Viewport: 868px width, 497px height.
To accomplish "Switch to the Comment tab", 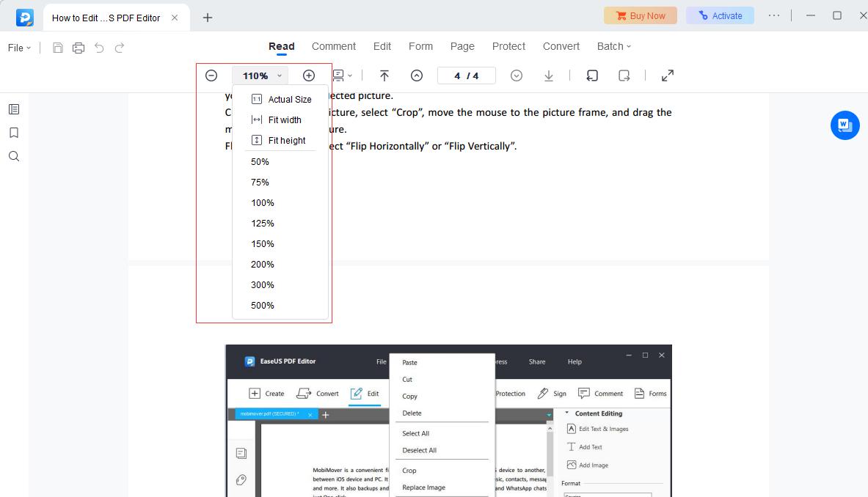I will (x=334, y=46).
